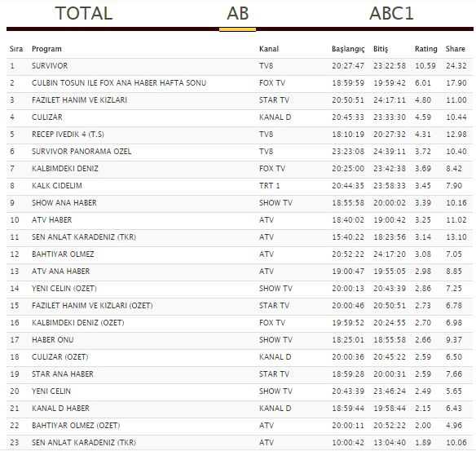Click the Bitiş column header

[x=381, y=49]
